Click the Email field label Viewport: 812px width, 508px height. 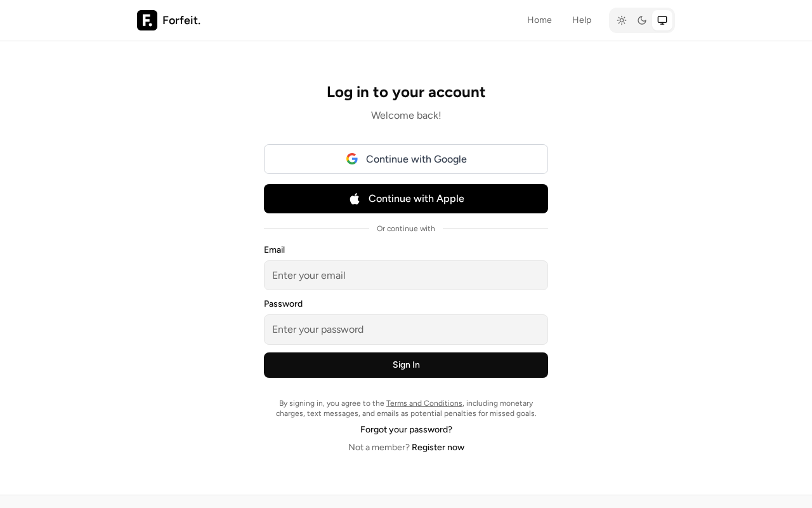(274, 250)
